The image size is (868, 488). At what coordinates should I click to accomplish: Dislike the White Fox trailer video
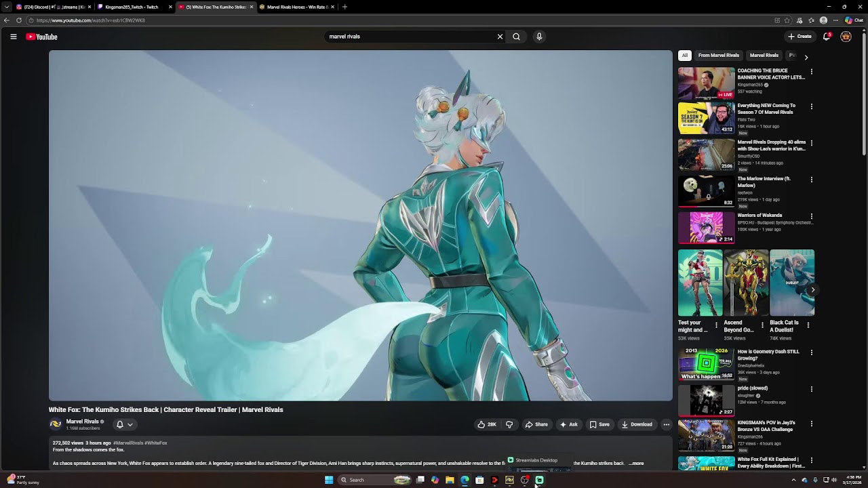point(509,424)
